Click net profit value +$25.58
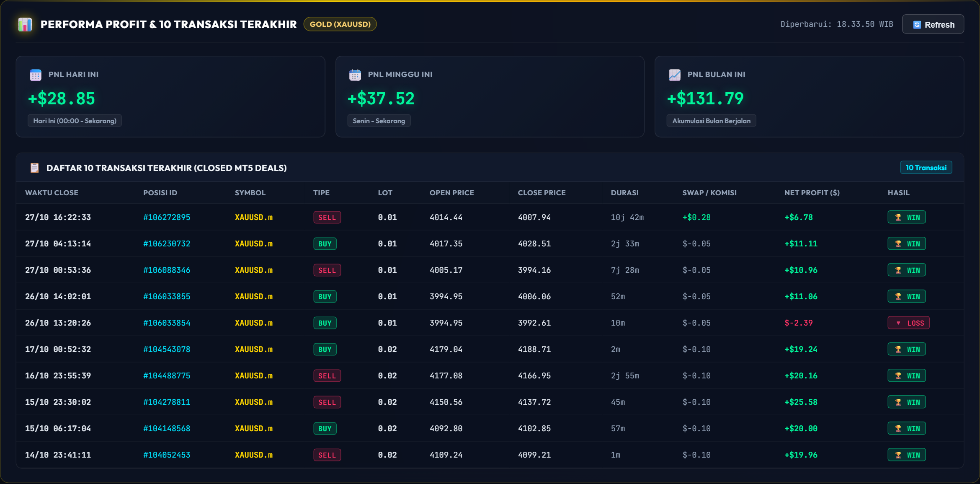 pyautogui.click(x=801, y=402)
